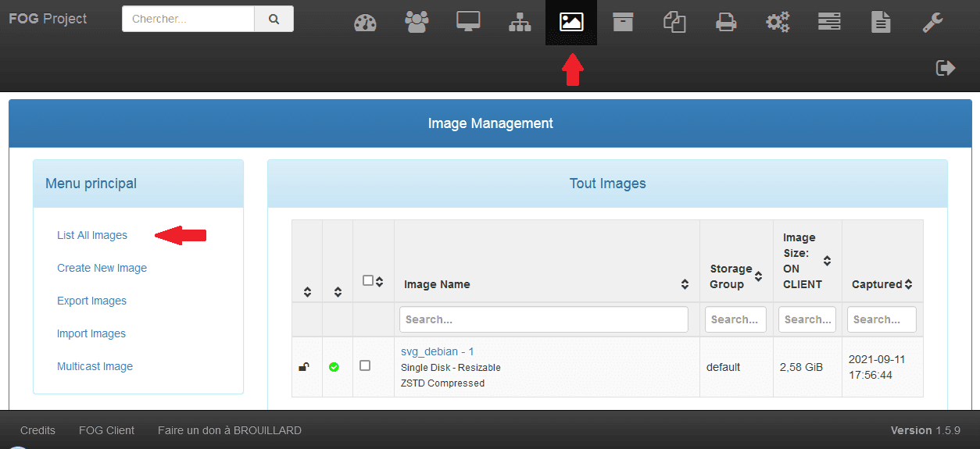The width and height of the screenshot is (980, 449).
Task: Sort by Storage Group column arrows
Action: click(x=758, y=276)
